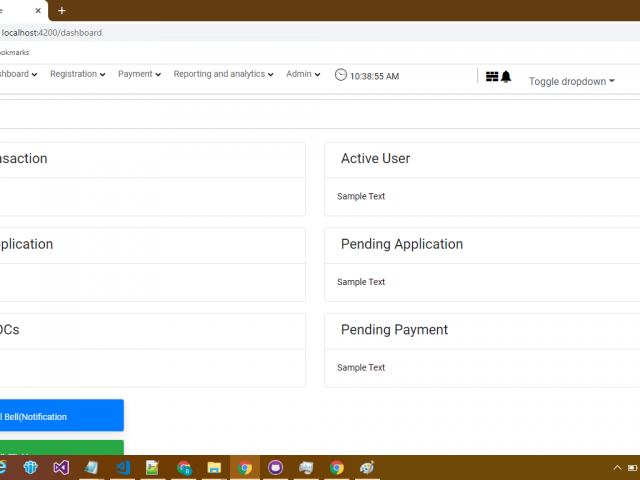Click the clock icon in the navbar
The image size is (640, 480).
point(341,75)
